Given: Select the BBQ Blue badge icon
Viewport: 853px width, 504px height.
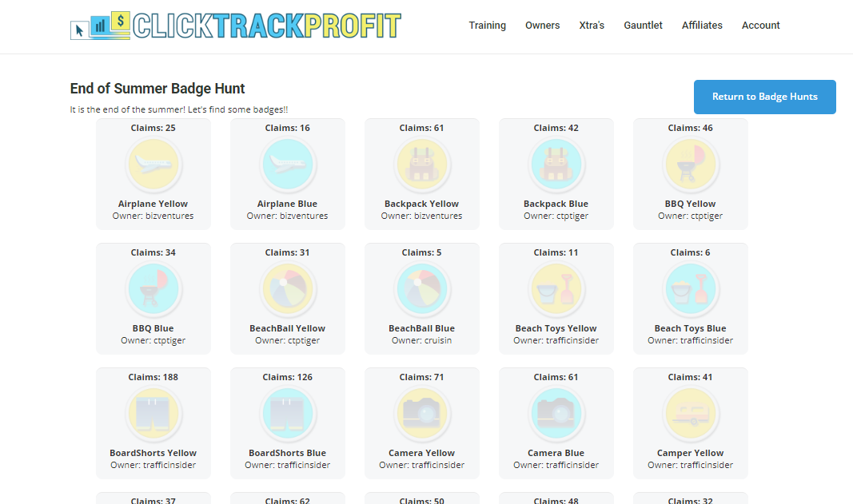Looking at the screenshot, I should (153, 288).
